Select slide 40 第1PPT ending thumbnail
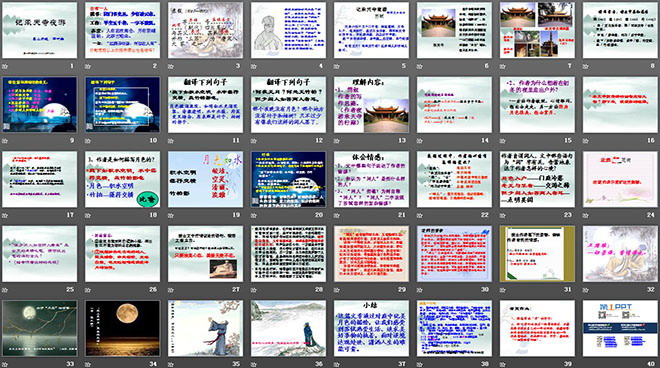 click(620, 328)
